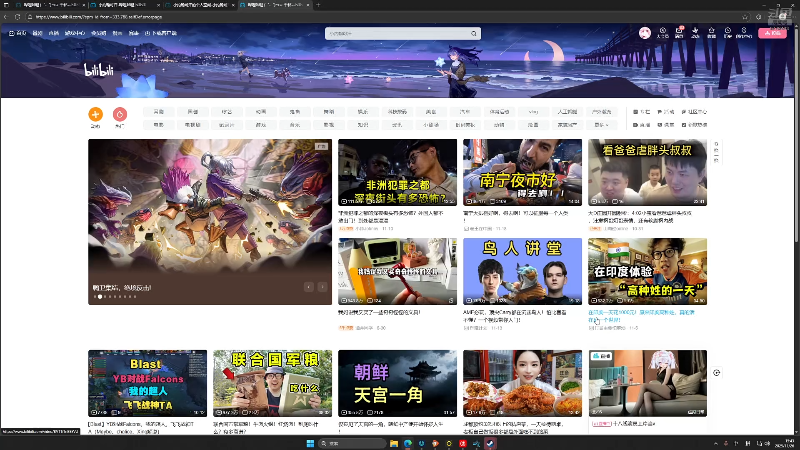This screenshot has width=800, height=450.
Task: Open the 朝鲜天宫一角 video thumbnail
Action: (397, 383)
